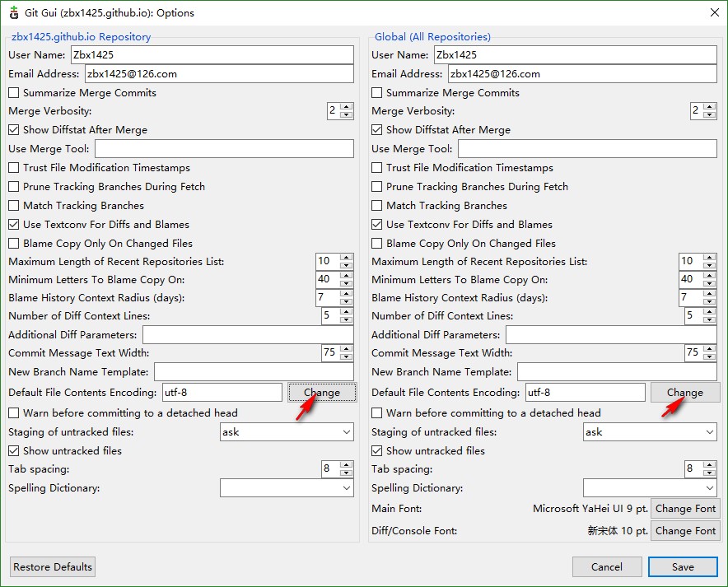This screenshot has width=728, height=587.
Task: Click Change Font for Main Font
Action: (x=685, y=509)
